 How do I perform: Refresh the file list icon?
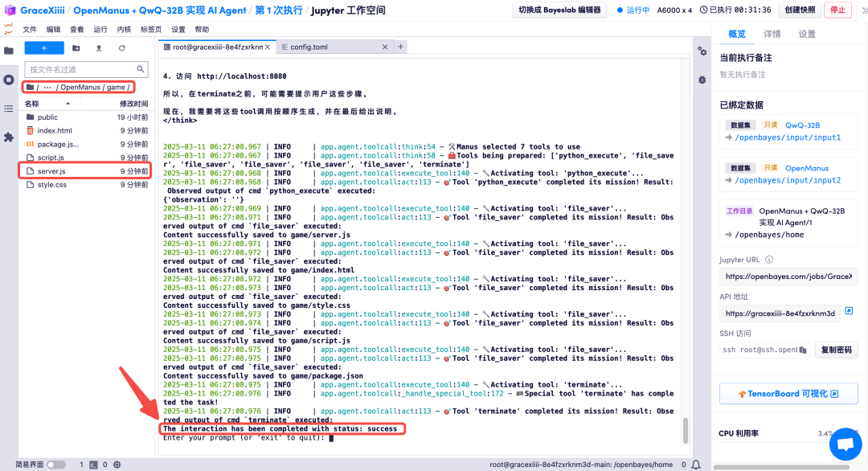click(x=122, y=48)
